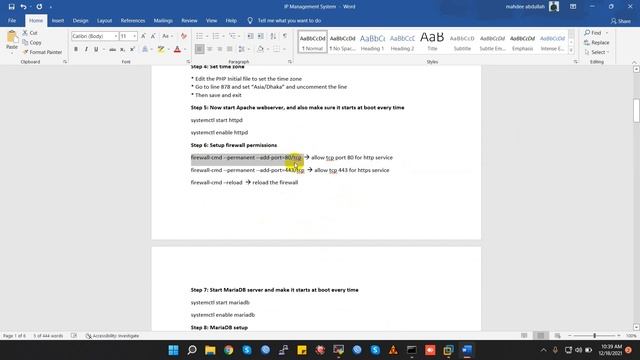Switch to the References tab
The height and width of the screenshot is (360, 640).
click(x=133, y=20)
